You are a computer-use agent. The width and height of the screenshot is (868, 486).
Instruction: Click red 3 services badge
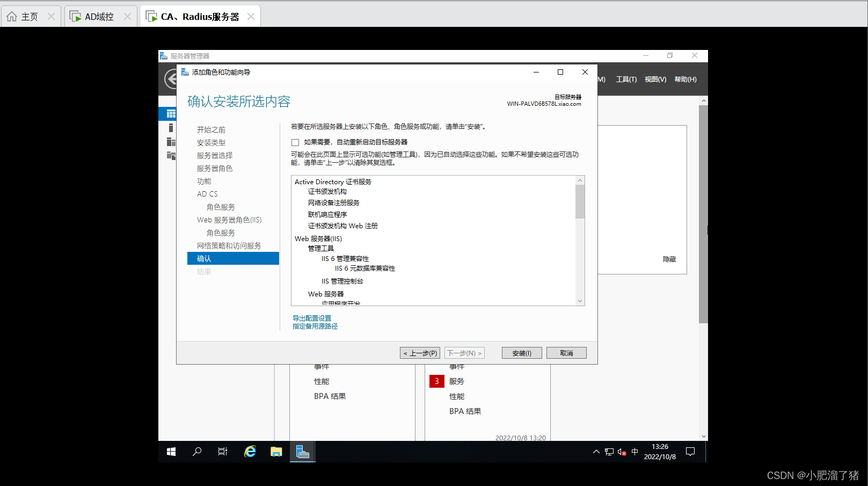click(x=436, y=381)
